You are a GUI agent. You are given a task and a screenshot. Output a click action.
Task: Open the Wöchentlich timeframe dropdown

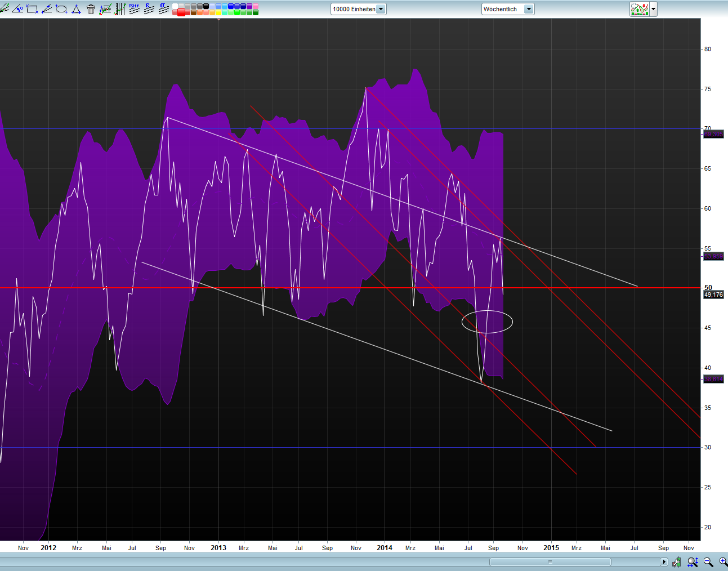(x=528, y=9)
